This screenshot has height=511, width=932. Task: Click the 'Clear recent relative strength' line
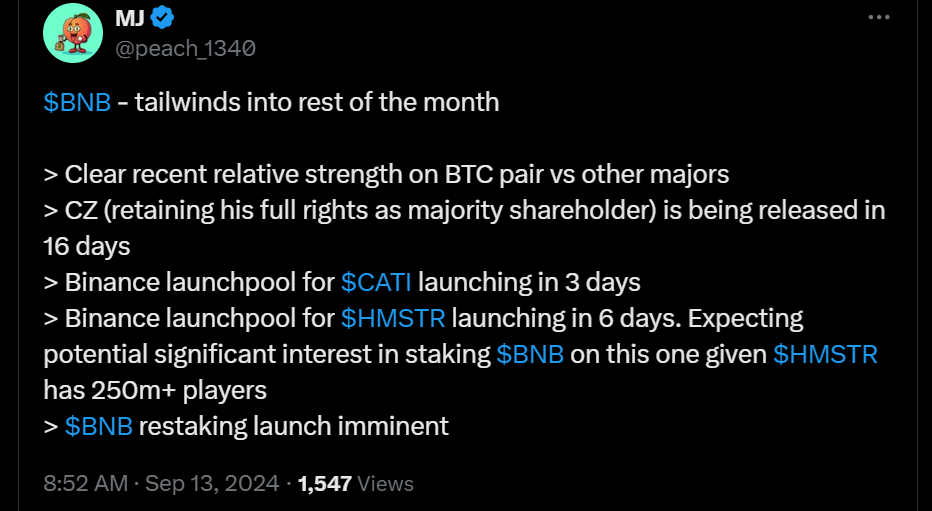coord(386,175)
